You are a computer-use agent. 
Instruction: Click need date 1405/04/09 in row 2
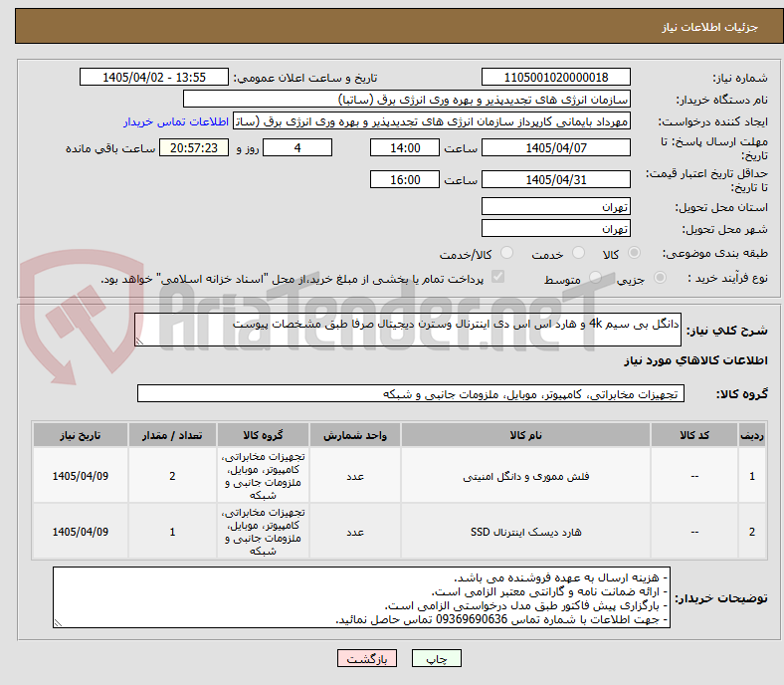pos(81,532)
